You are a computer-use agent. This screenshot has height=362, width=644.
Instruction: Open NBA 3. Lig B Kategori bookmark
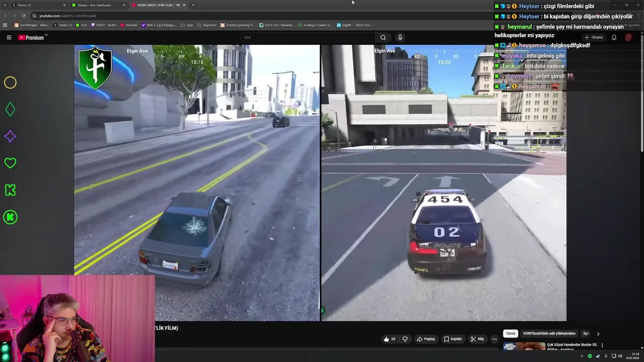tap(158, 25)
